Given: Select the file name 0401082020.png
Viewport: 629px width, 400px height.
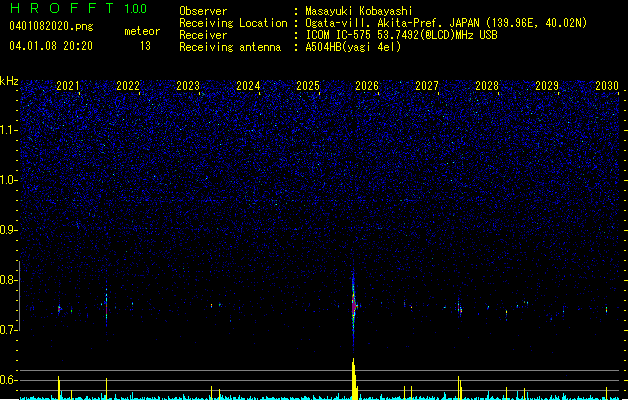Looking at the screenshot, I should [51, 26].
